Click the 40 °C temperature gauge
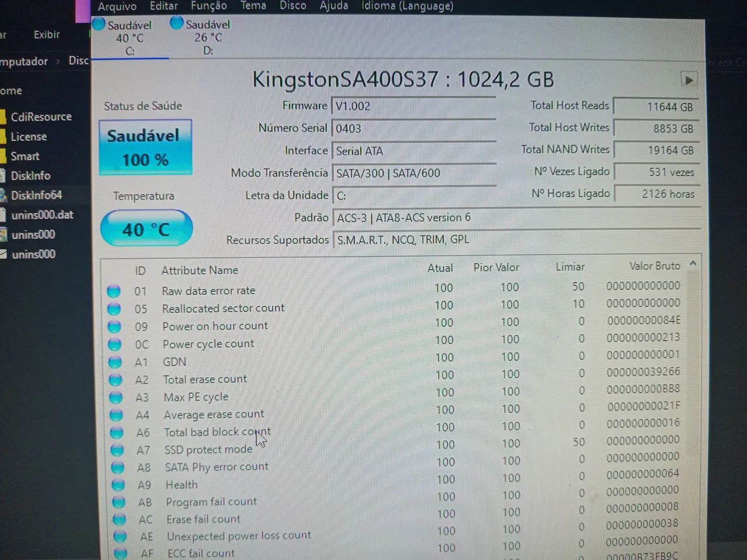747x560 pixels. (145, 228)
